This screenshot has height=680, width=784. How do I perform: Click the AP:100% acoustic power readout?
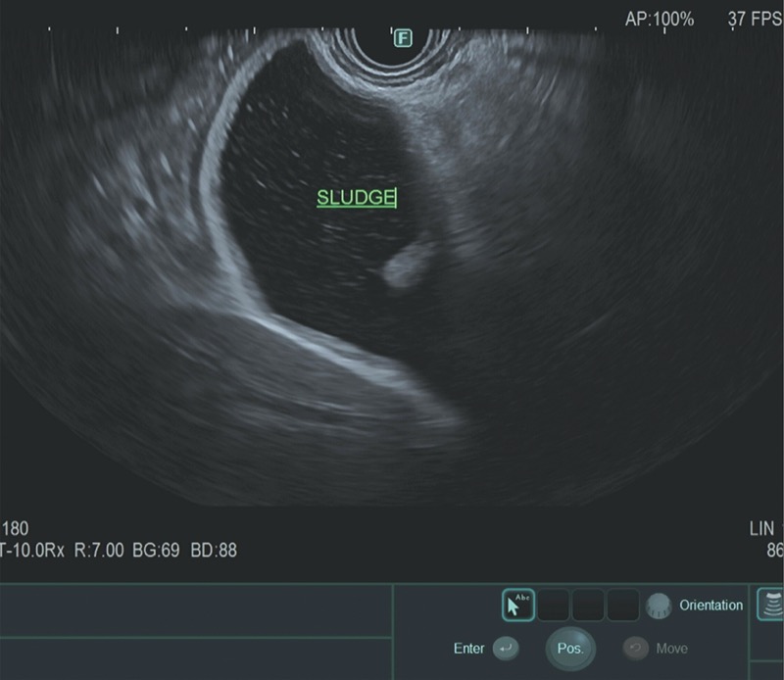[x=660, y=19]
